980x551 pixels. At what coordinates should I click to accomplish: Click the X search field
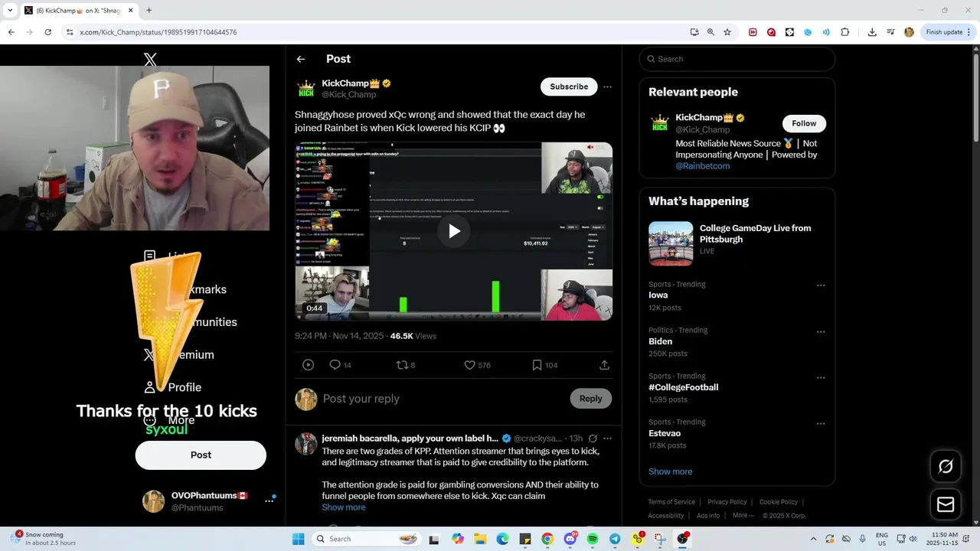pyautogui.click(x=737, y=59)
